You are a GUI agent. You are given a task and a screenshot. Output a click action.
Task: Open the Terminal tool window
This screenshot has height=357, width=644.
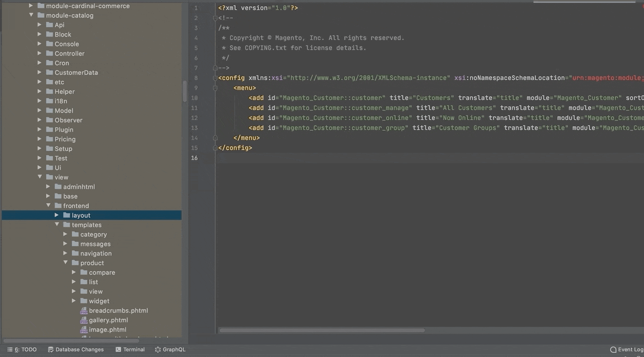[x=130, y=349]
